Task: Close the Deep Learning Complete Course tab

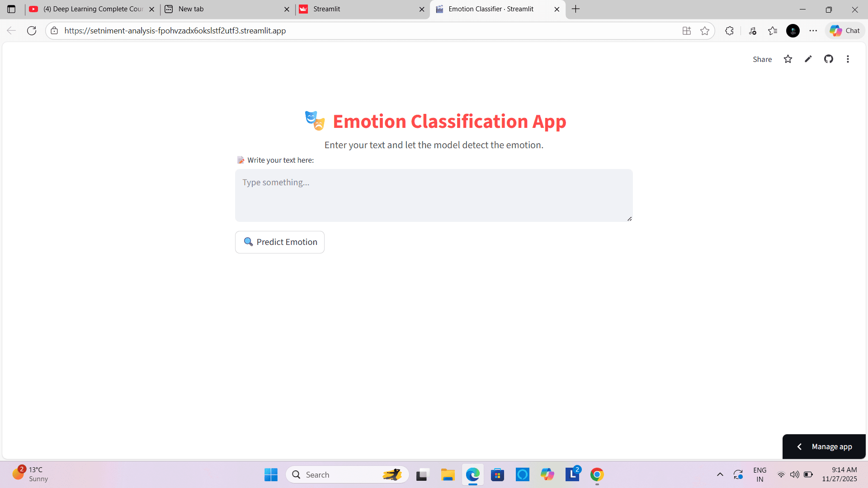Action: pos(151,9)
